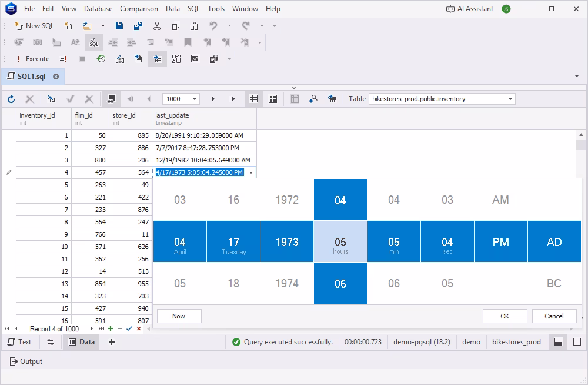The height and width of the screenshot is (385, 588).
Task: Click the Refresh data icon
Action: [x=11, y=99]
